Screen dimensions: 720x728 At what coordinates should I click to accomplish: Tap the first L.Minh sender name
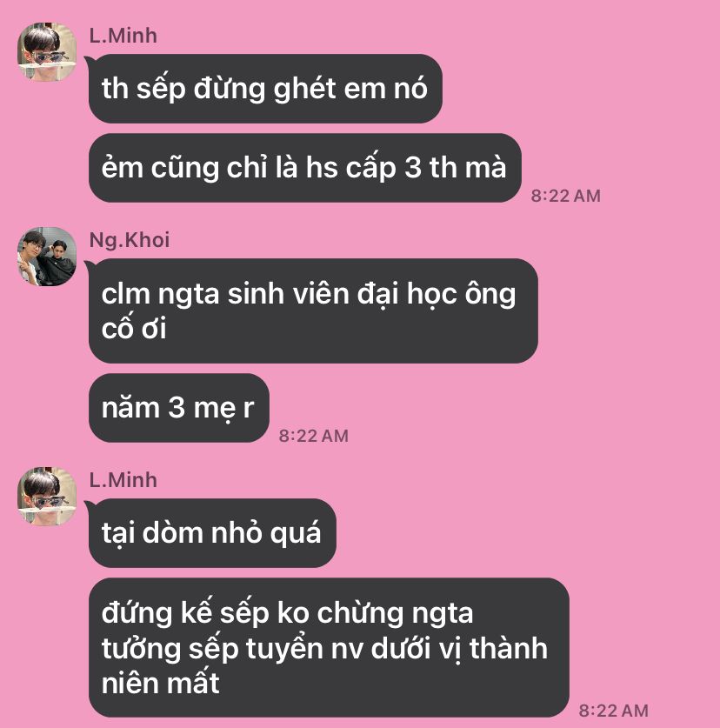click(x=123, y=36)
